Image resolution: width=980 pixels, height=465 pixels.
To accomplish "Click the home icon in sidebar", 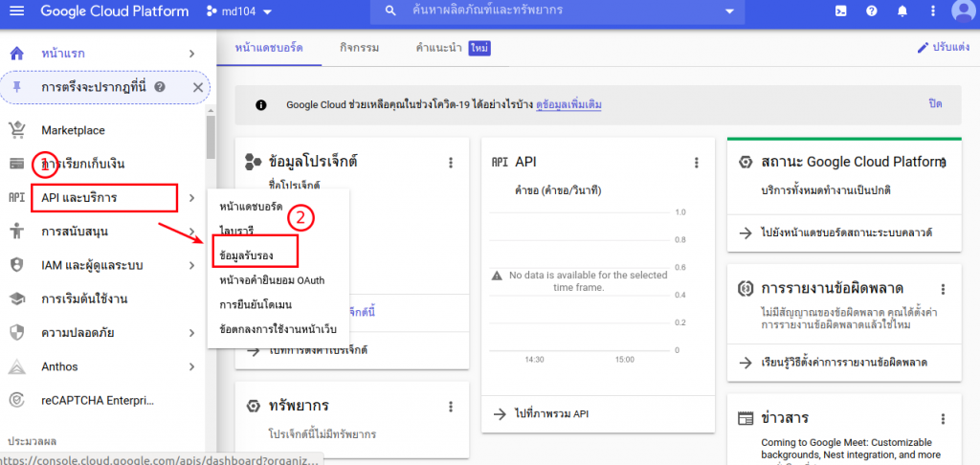I will 17,54.
